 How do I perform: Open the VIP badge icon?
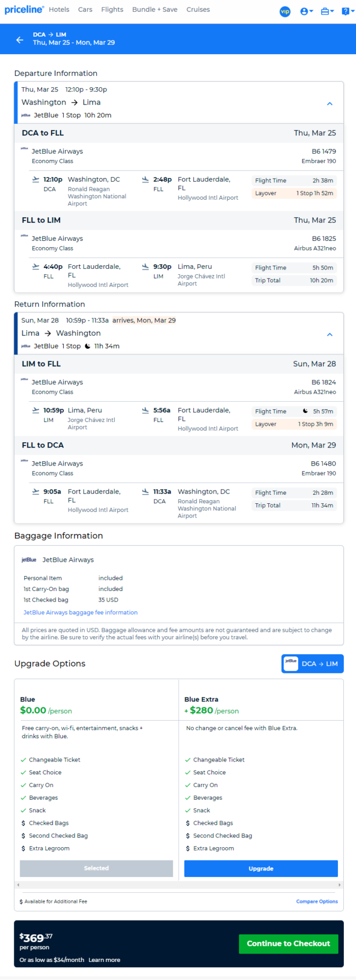coord(285,11)
